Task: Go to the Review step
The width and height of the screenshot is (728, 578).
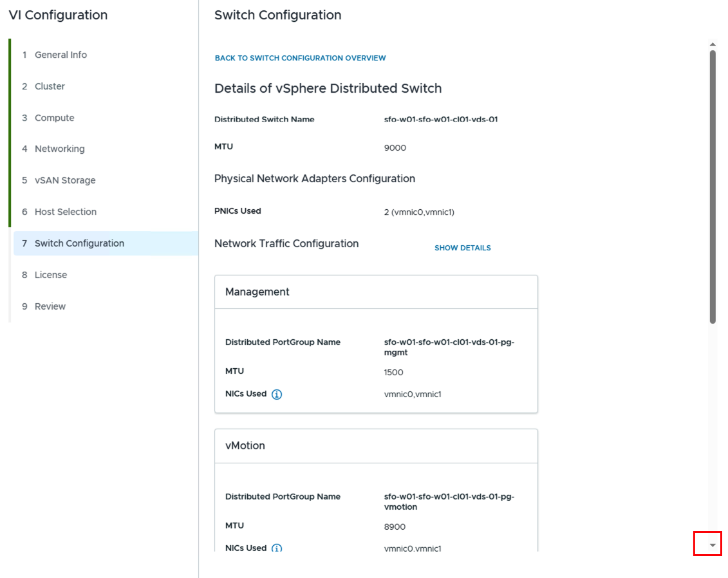Action: click(50, 306)
